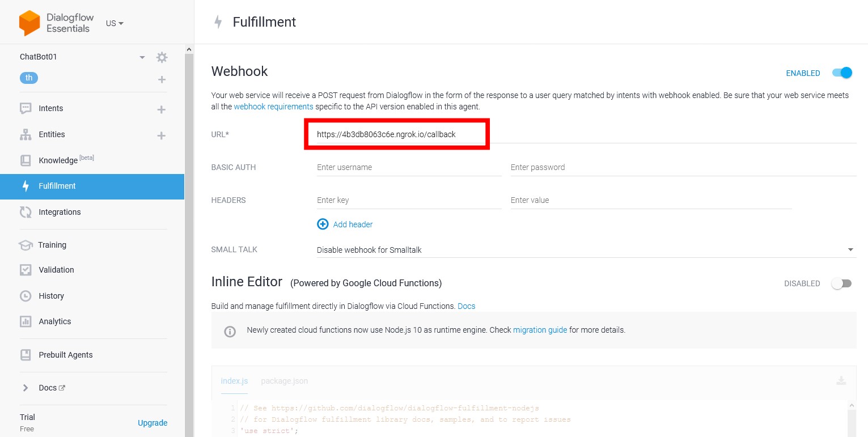Click the plus icon next to Entities

tap(162, 135)
